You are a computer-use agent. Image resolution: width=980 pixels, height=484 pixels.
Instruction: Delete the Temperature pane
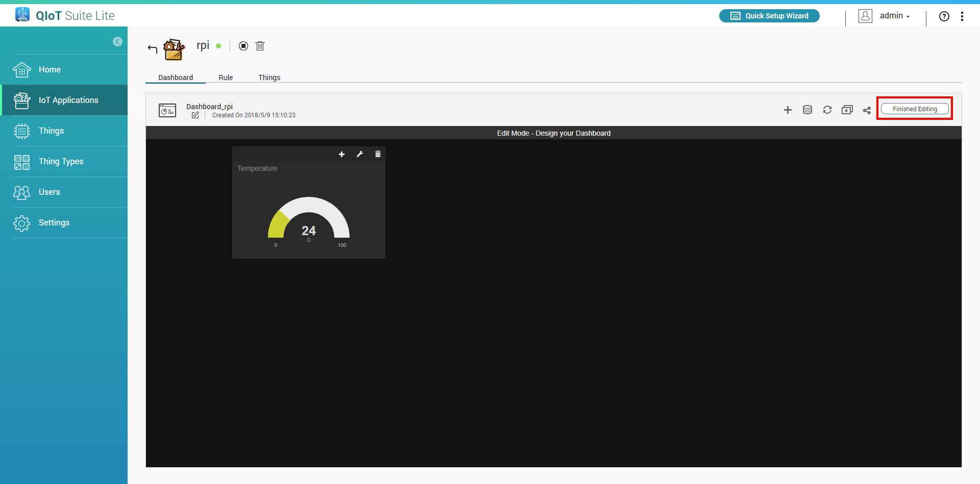coord(378,155)
